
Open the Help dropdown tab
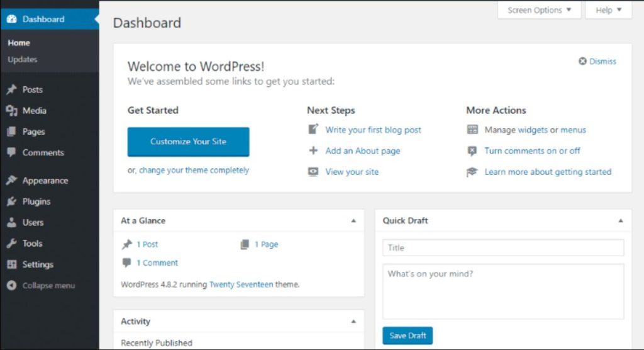point(608,10)
